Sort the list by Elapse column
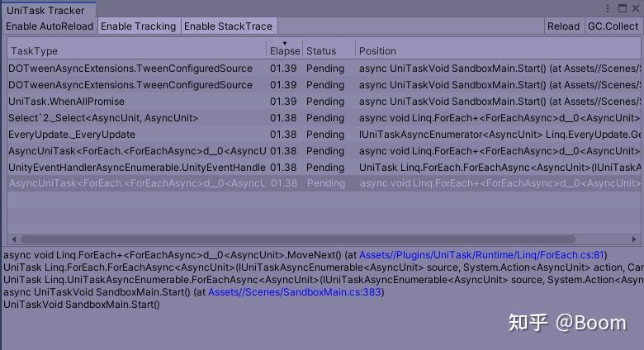Screen dimensions: 644x350 (284, 50)
